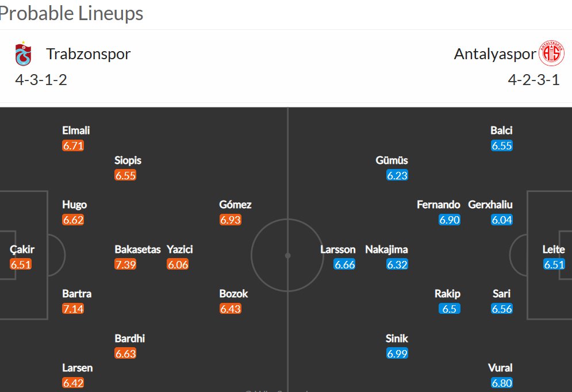This screenshot has width=572, height=392.
Task: Open the Antalyaspor team name link
Action: click(x=494, y=54)
